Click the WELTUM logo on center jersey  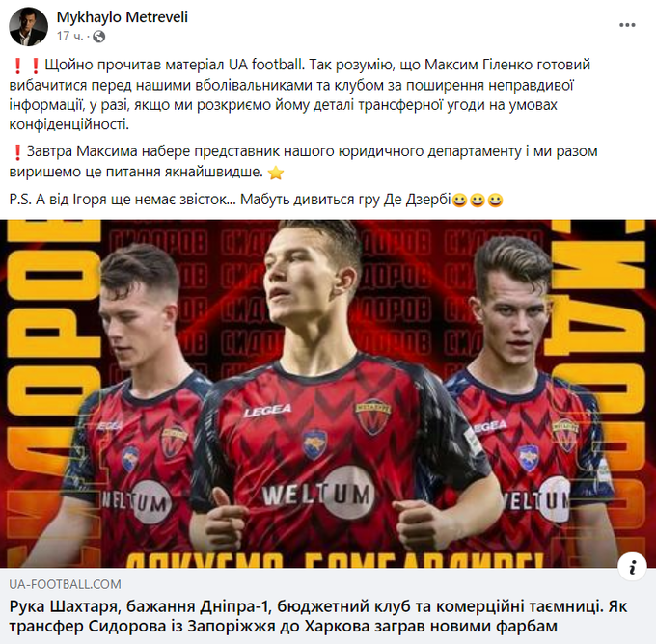[318, 494]
